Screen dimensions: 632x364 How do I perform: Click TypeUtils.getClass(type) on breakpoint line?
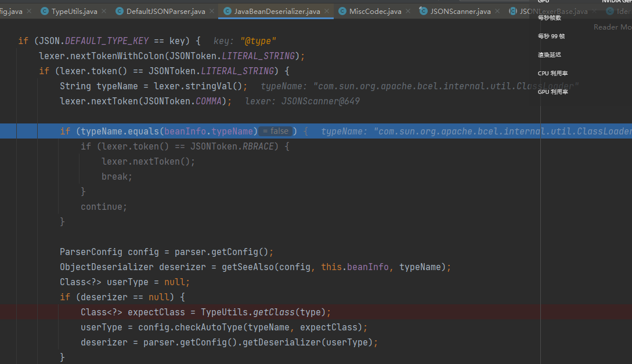[263, 312]
